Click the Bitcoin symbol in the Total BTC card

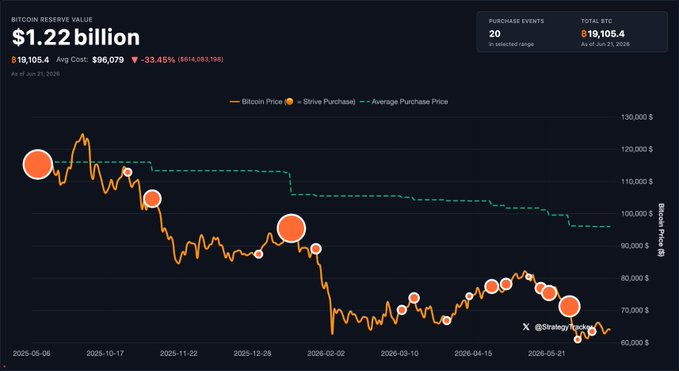pos(584,34)
